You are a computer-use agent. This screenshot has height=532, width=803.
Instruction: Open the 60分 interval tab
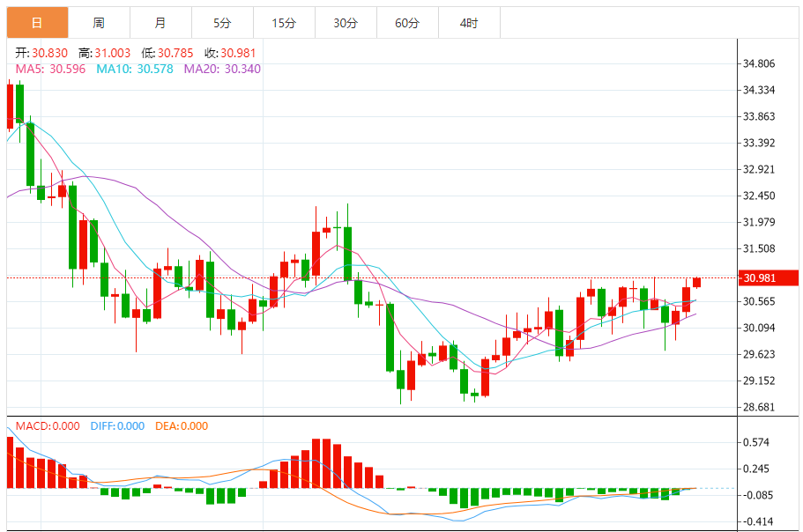point(407,23)
